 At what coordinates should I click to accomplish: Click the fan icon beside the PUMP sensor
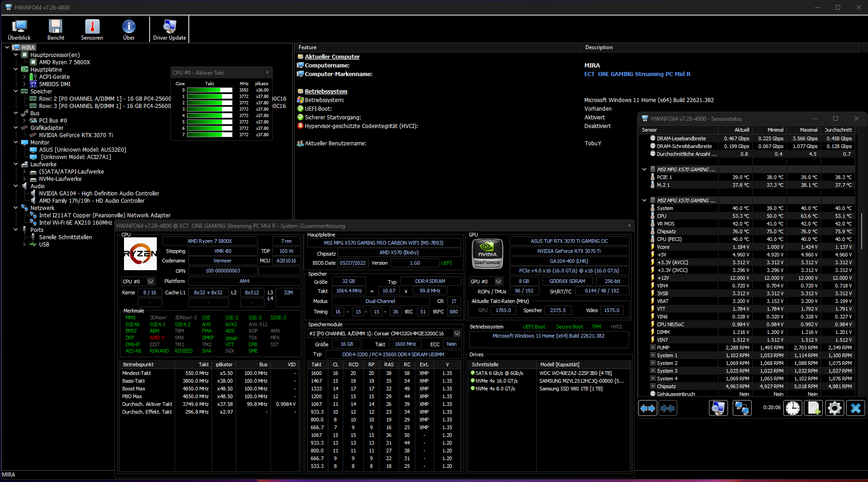(653, 348)
